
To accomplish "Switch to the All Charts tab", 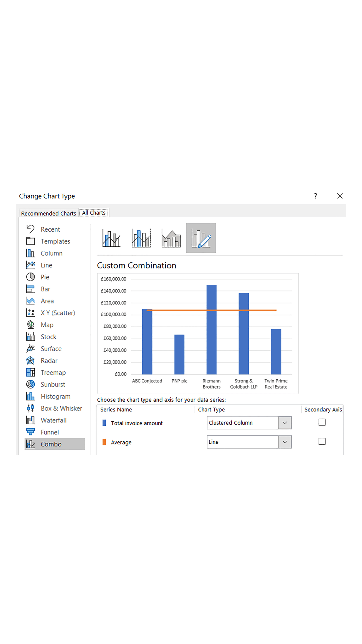I will pos(94,213).
